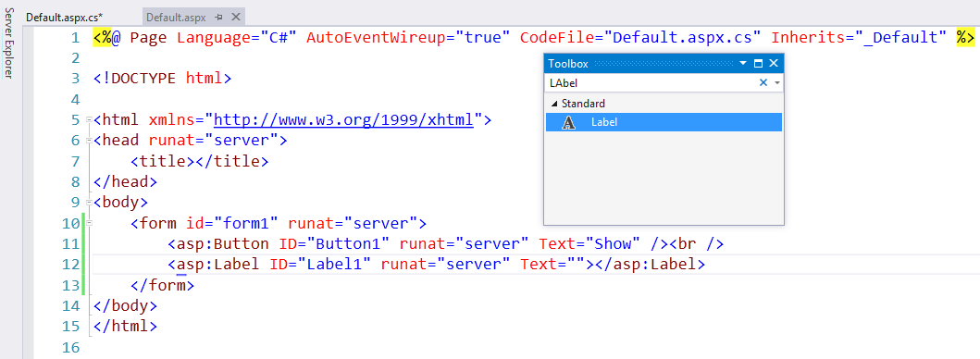Open the Toolbox window position dropdown

tap(743, 63)
